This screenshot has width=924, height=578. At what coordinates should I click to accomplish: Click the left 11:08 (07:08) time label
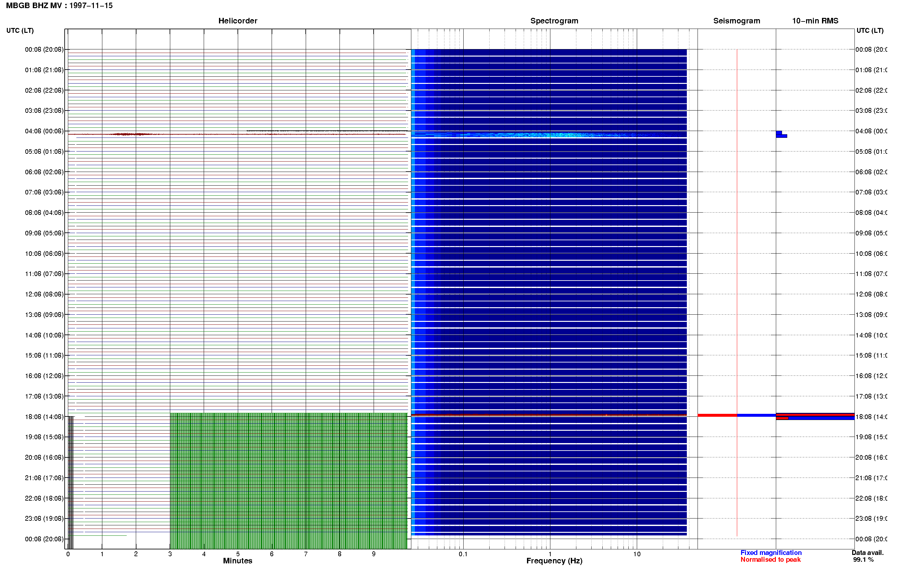(x=44, y=274)
